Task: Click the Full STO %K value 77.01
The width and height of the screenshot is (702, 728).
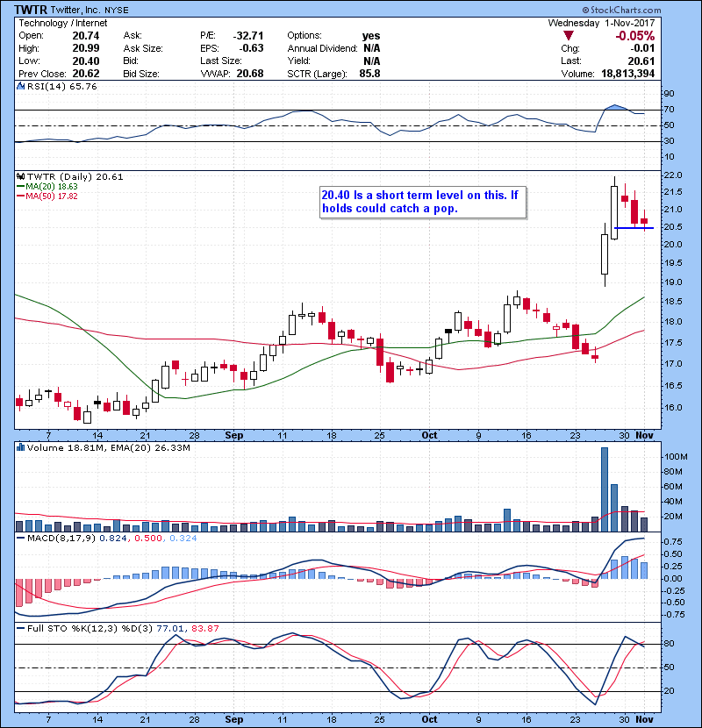Action: pos(169,628)
